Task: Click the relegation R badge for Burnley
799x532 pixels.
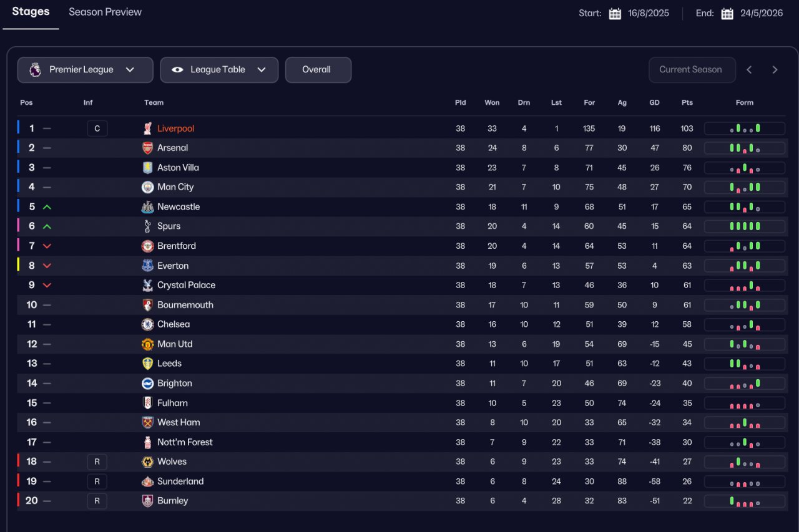Action: [97, 501]
